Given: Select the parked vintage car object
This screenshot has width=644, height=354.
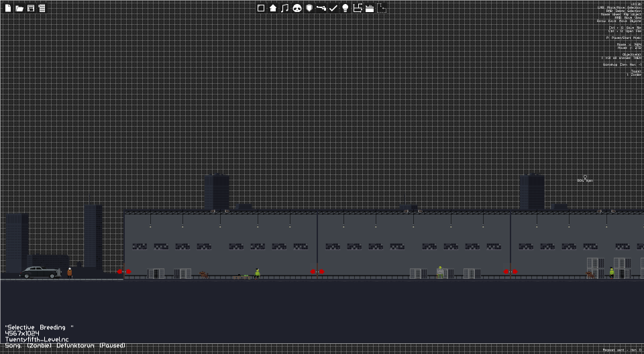Looking at the screenshot, I should pos(40,273).
